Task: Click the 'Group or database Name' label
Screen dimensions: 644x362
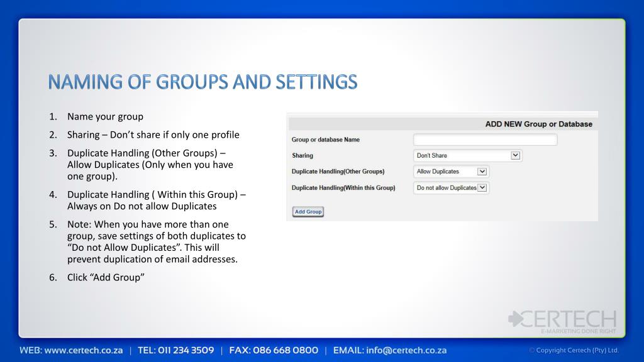Action: coord(326,140)
